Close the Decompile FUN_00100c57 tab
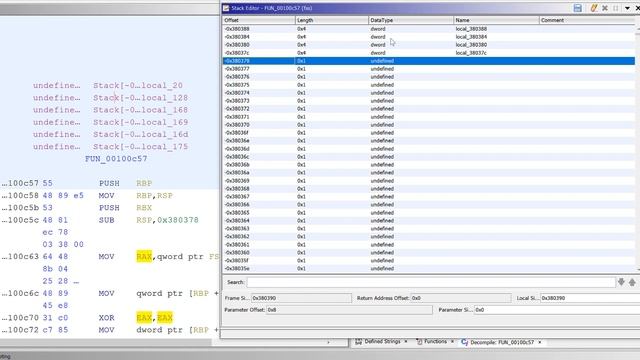Screen dimensions: 640x360 pyautogui.click(x=540, y=342)
